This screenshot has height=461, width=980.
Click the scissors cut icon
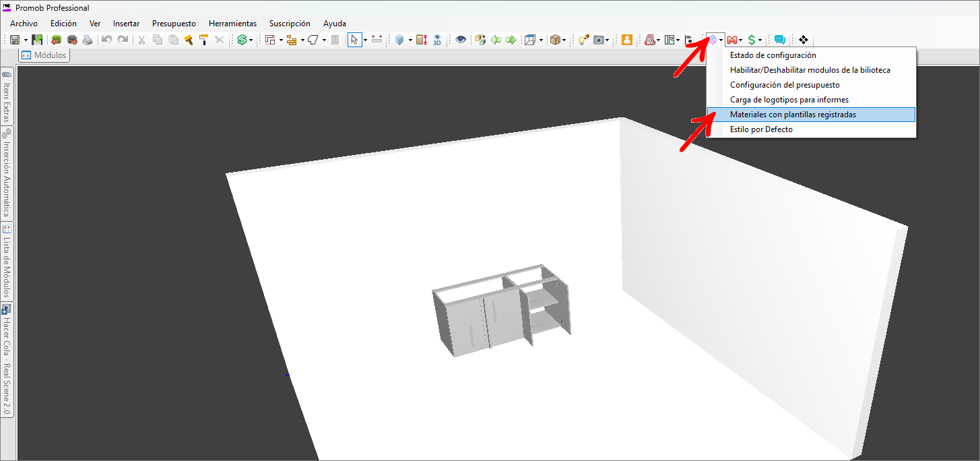pyautogui.click(x=141, y=40)
